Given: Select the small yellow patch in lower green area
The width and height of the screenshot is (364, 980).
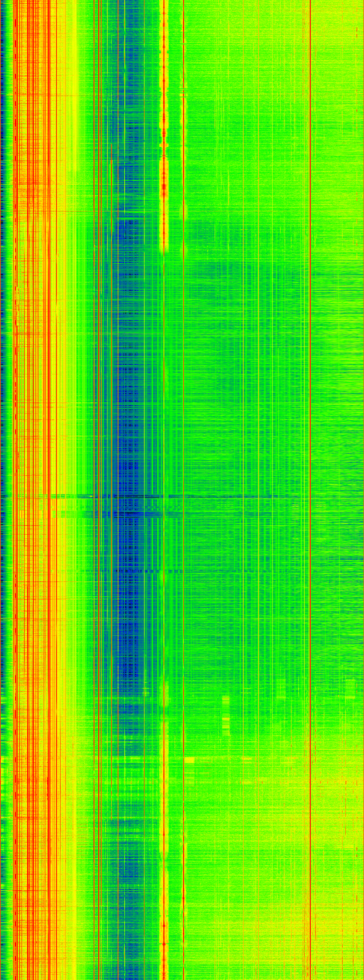Looking at the screenshot, I should coord(226,719).
